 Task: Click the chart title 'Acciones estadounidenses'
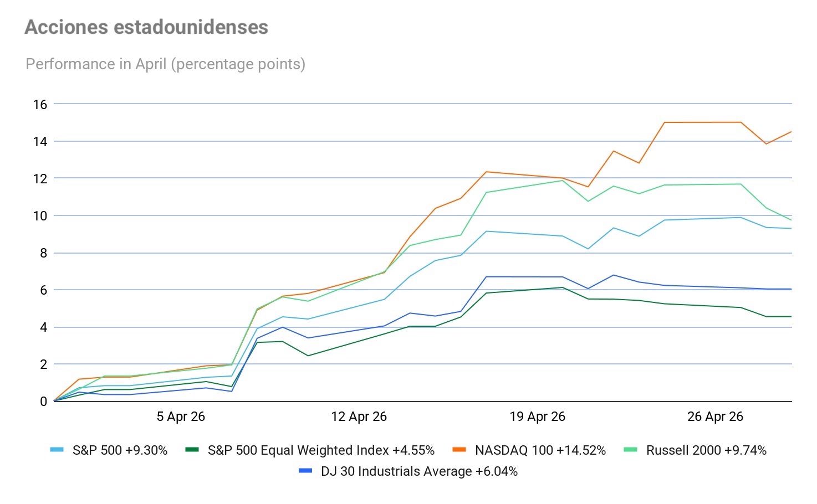147,27
